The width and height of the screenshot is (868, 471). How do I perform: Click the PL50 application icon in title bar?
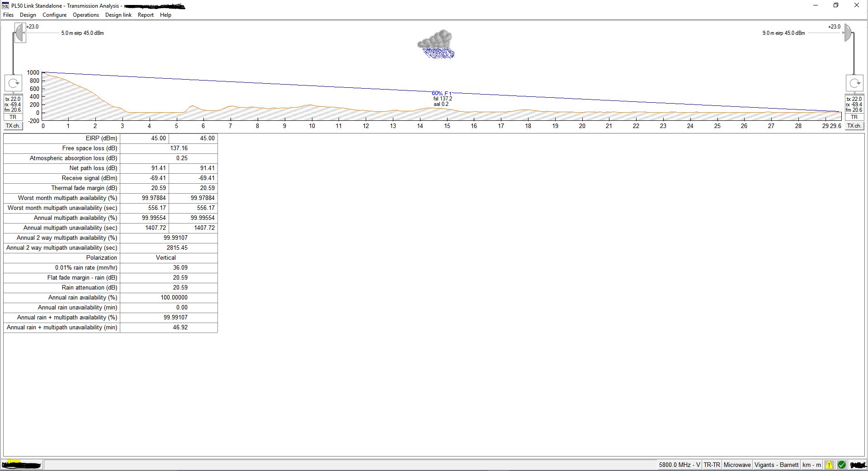click(6, 5)
